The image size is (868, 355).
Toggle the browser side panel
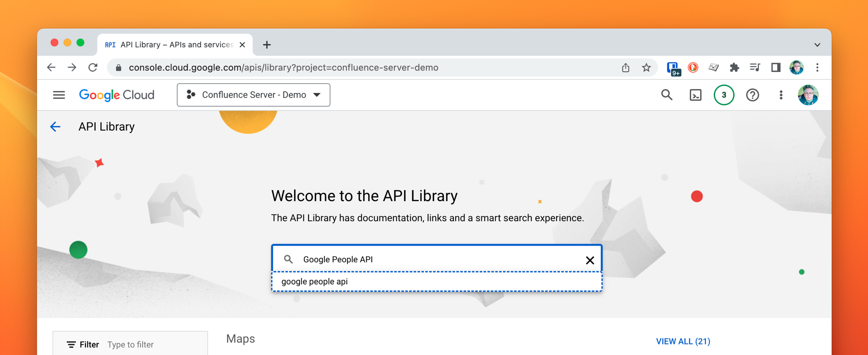(775, 68)
